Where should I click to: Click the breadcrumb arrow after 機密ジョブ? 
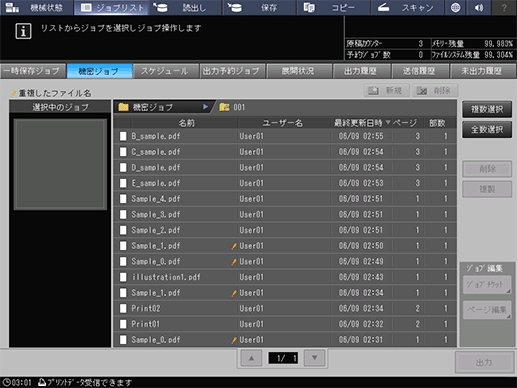(205, 107)
